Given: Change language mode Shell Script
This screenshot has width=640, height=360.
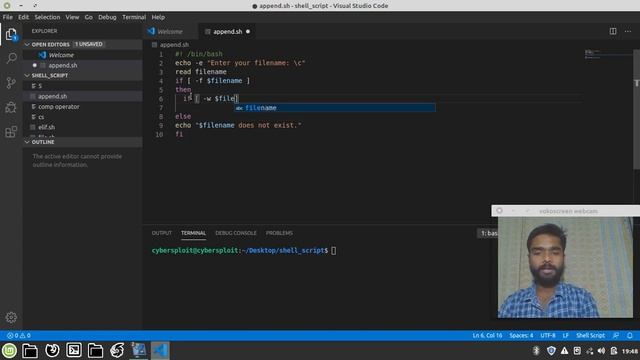Looking at the screenshot, I should point(590,336).
